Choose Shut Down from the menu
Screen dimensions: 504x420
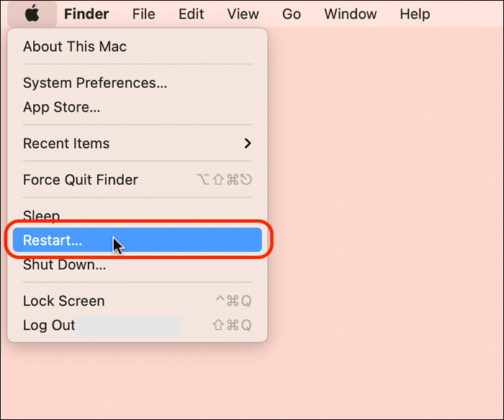[x=65, y=265]
